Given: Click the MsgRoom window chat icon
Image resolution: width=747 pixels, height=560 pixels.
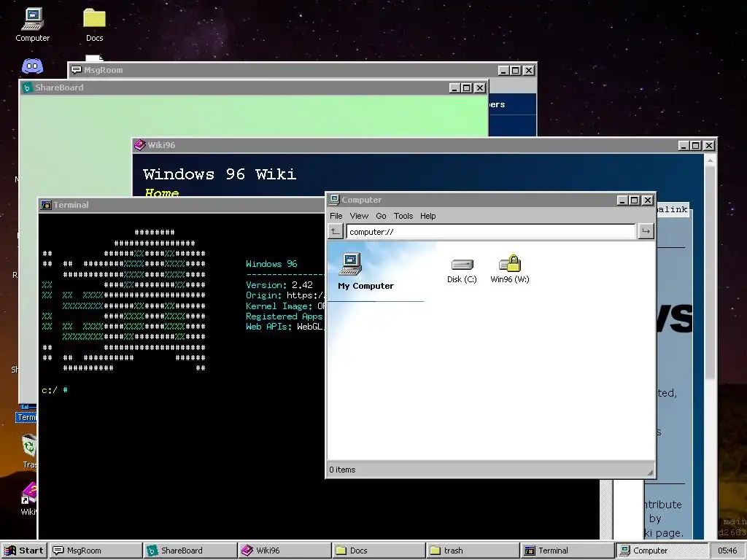Looking at the screenshot, I should [76, 70].
